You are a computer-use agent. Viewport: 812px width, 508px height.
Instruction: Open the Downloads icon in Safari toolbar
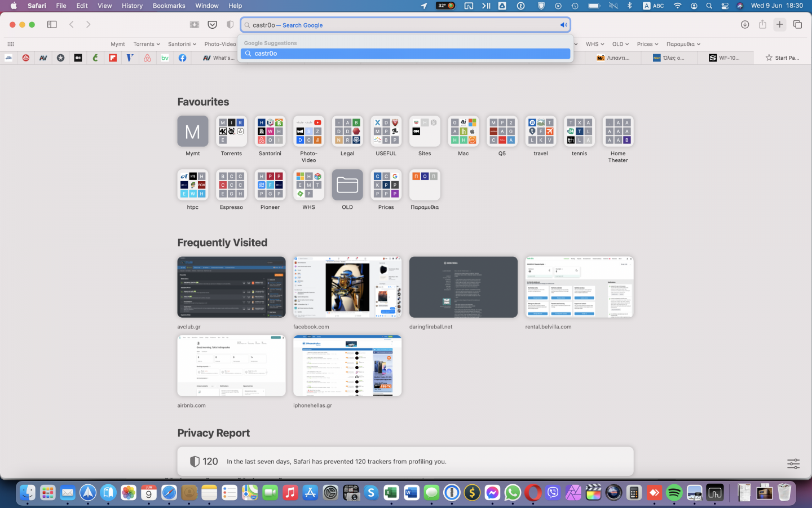click(744, 24)
